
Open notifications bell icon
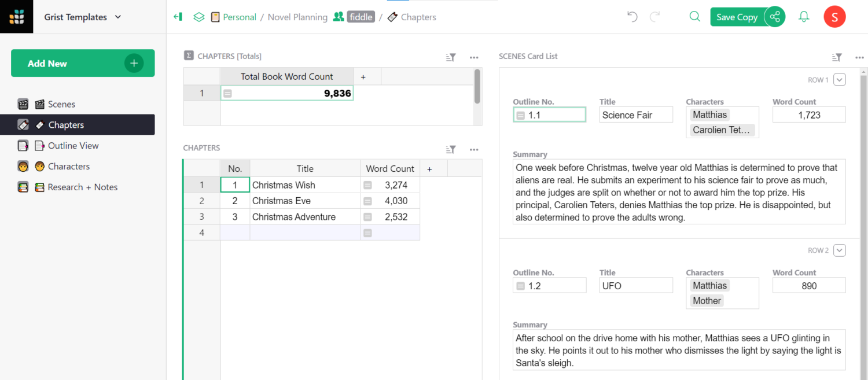[x=804, y=17]
